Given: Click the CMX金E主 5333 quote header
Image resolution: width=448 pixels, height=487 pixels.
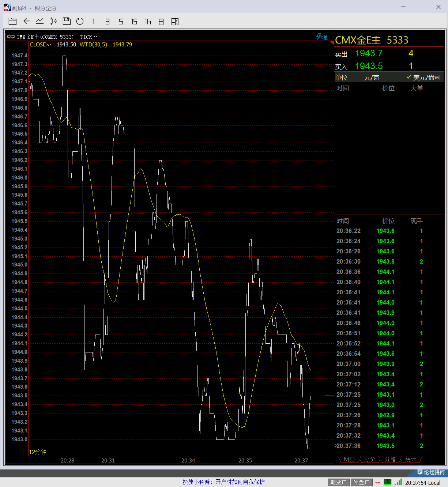Looking at the screenshot, I should [372, 40].
